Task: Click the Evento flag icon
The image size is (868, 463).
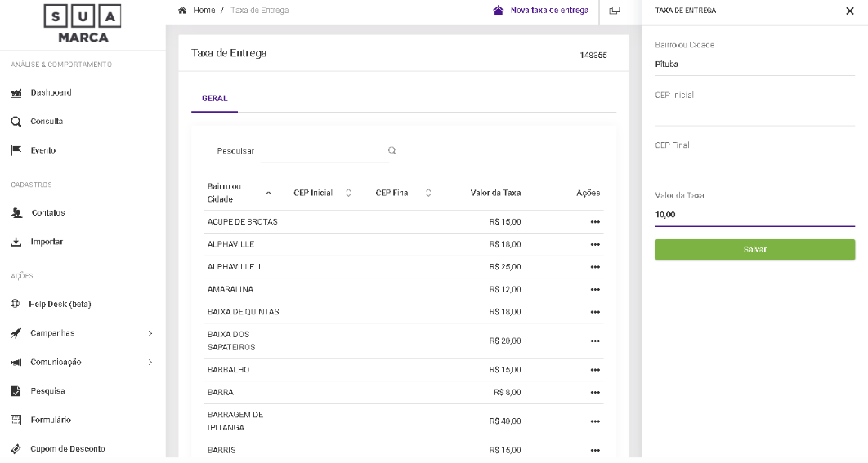Action: (x=15, y=150)
